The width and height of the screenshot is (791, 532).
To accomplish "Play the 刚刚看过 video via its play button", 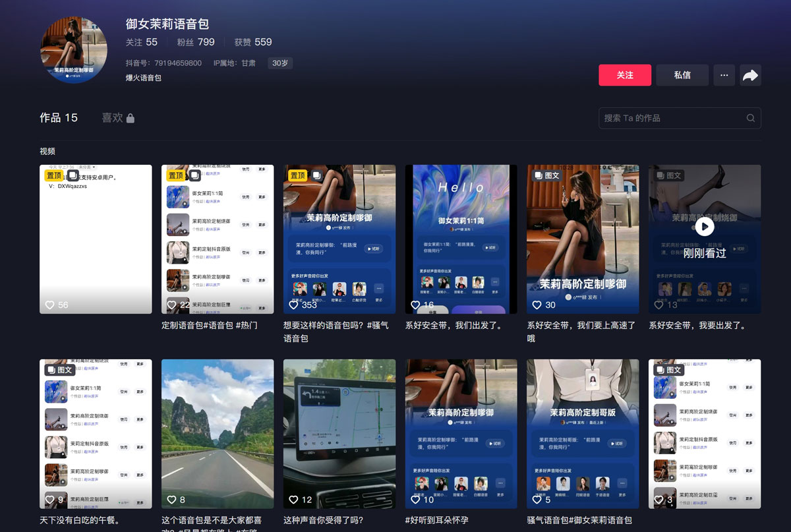I will click(705, 226).
